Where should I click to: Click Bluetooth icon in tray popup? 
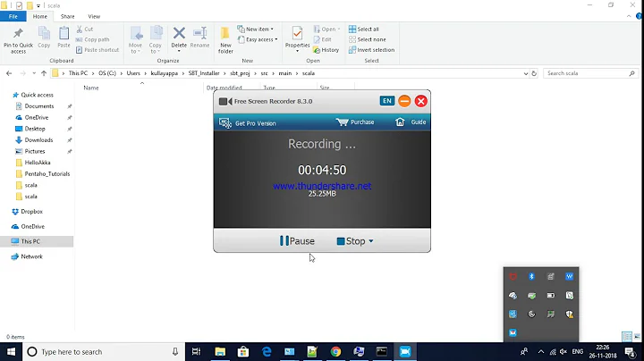pos(531,276)
